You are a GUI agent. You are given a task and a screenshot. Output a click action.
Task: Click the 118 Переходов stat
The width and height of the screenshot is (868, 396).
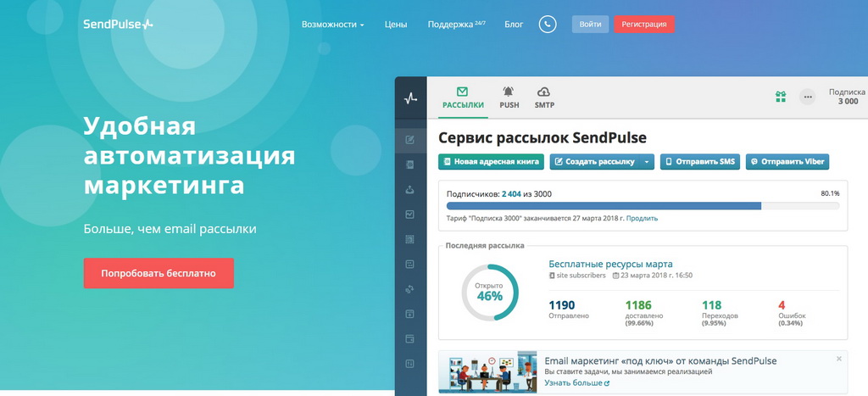[x=719, y=313]
